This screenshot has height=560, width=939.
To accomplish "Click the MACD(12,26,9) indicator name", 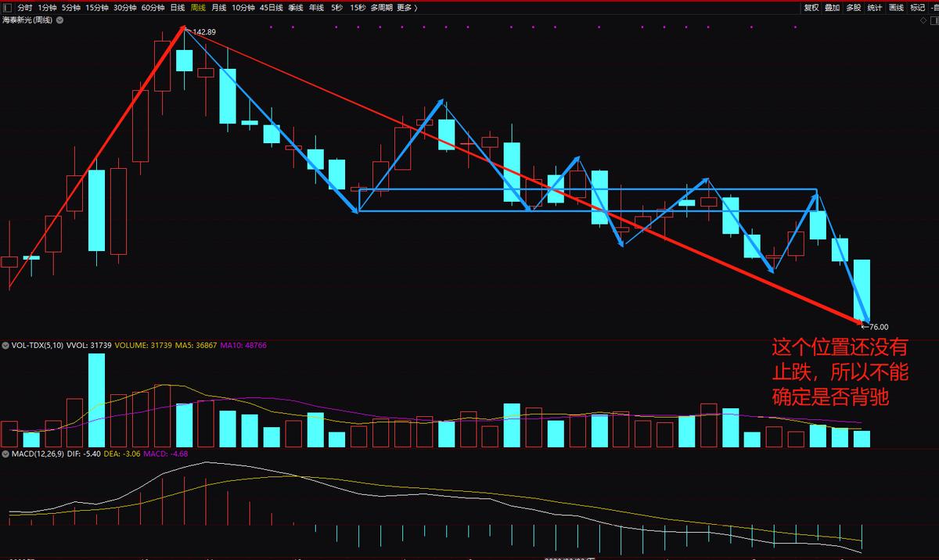I will pos(37,453).
